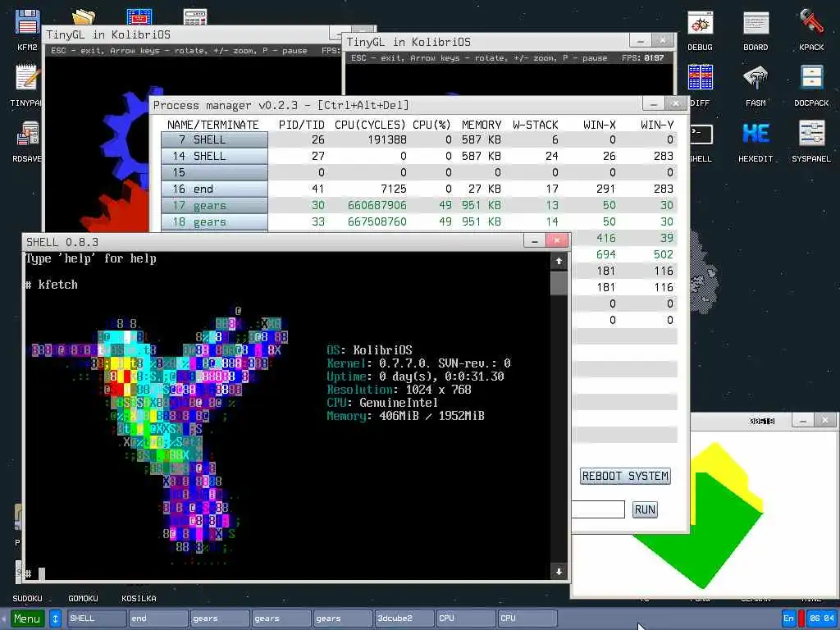The height and width of the screenshot is (630, 840).
Task: Click the 'SHELL 0.8.3' window title bar
Action: tap(273, 242)
